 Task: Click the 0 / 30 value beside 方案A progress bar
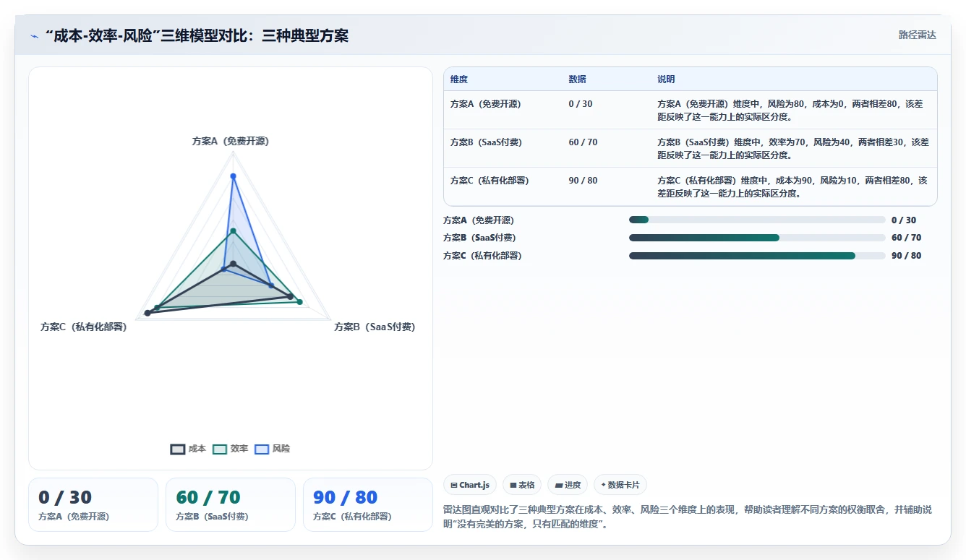(x=904, y=220)
